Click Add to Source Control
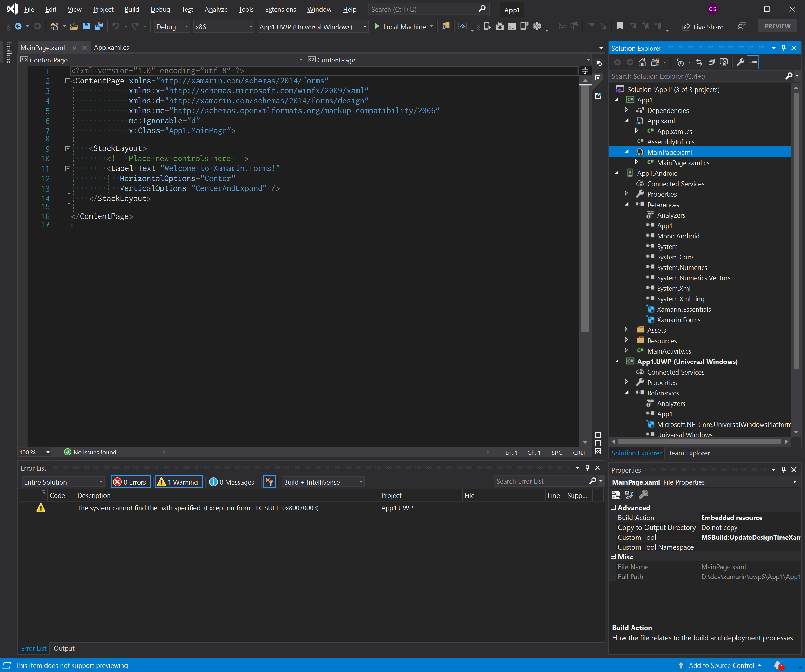This screenshot has width=805, height=672. 721,665
